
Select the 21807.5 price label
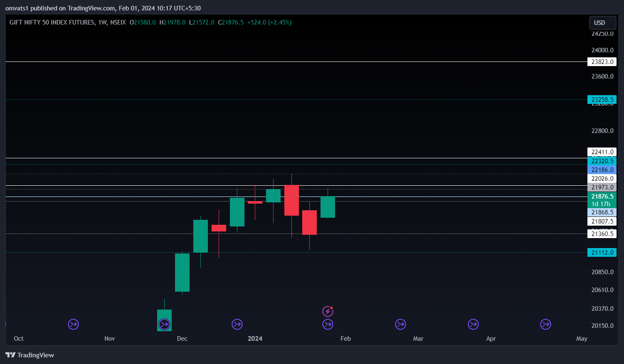click(602, 221)
